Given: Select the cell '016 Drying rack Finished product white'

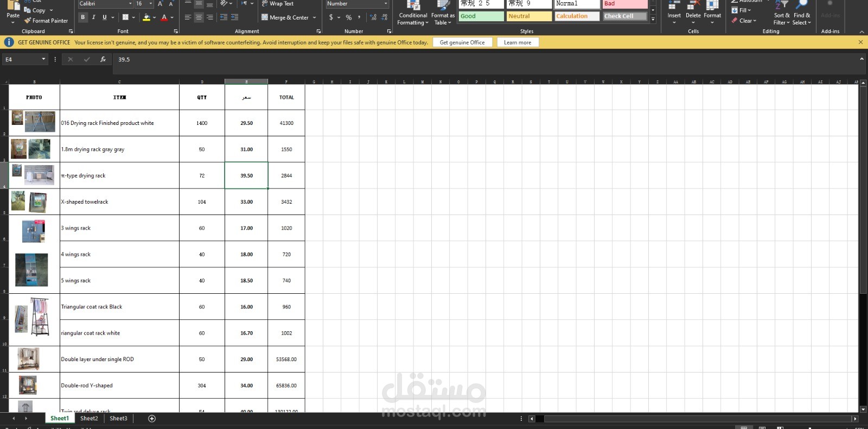Looking at the screenshot, I should (x=119, y=123).
